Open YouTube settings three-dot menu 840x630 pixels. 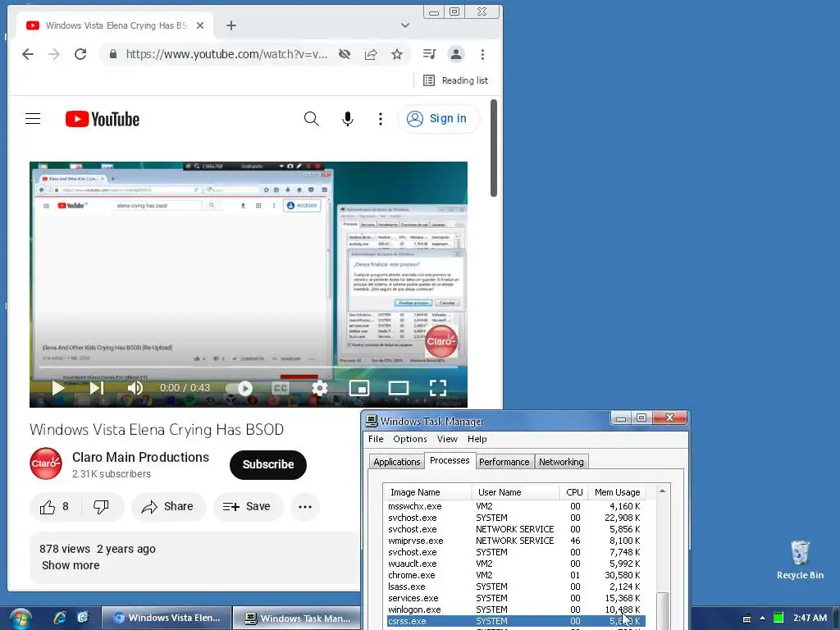click(x=381, y=118)
